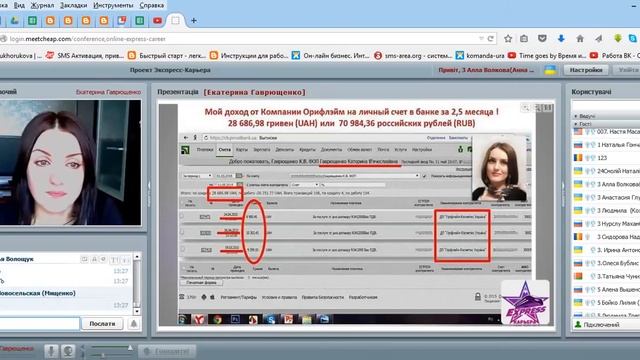Open the Ukrainian flag language selector
Screen dimensions: 640x360
550,70
